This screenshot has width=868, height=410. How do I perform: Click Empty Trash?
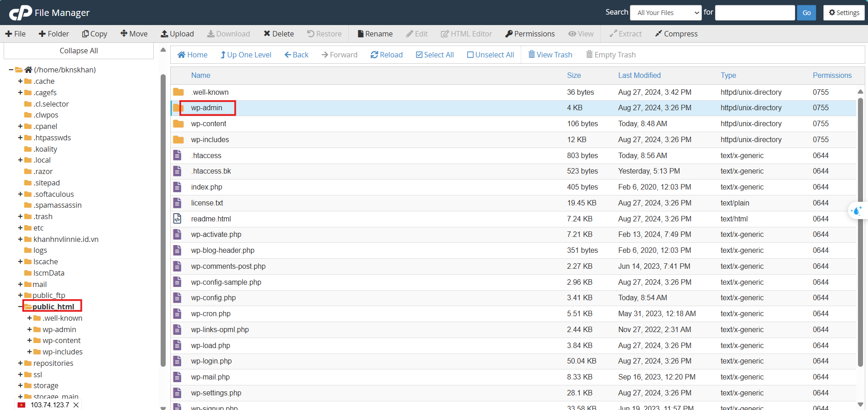click(x=611, y=55)
